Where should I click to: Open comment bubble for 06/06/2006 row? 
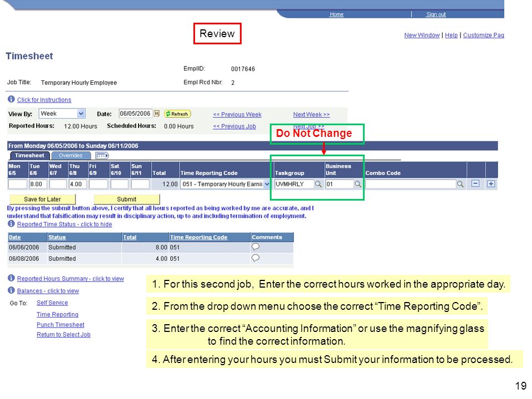(255, 247)
